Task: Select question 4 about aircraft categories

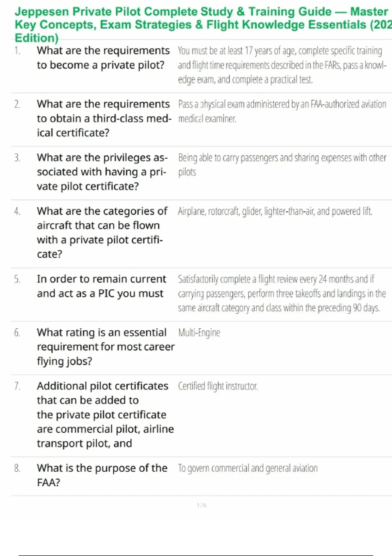Action: pyautogui.click(x=102, y=233)
